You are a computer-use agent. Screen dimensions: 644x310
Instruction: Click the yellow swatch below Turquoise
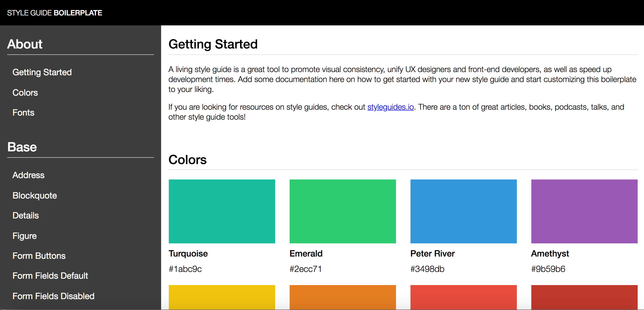[x=222, y=297]
